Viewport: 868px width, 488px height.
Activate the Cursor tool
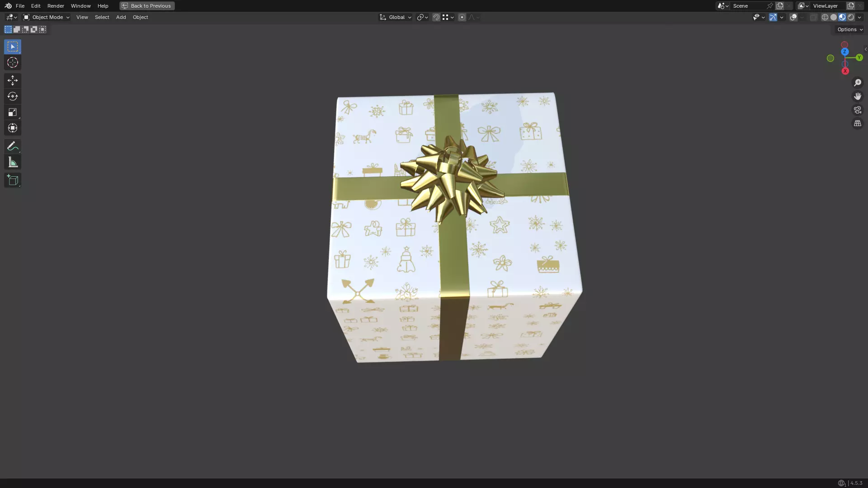[x=13, y=62]
